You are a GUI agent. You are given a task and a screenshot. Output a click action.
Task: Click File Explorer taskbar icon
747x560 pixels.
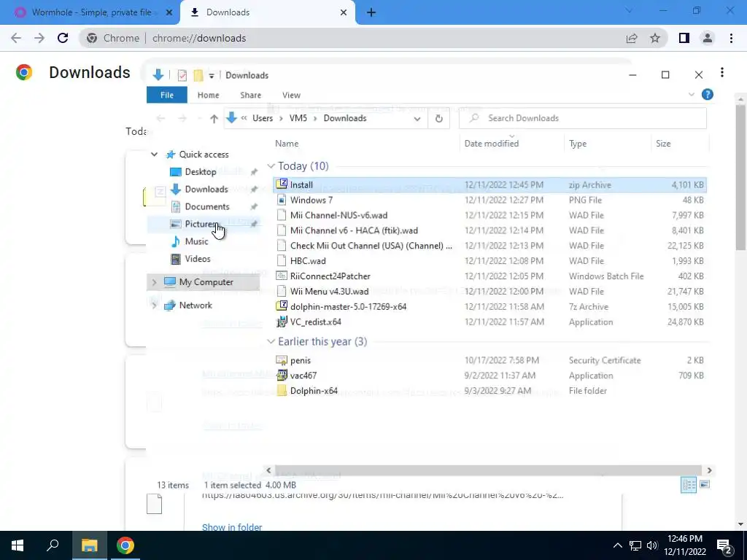tap(89, 545)
